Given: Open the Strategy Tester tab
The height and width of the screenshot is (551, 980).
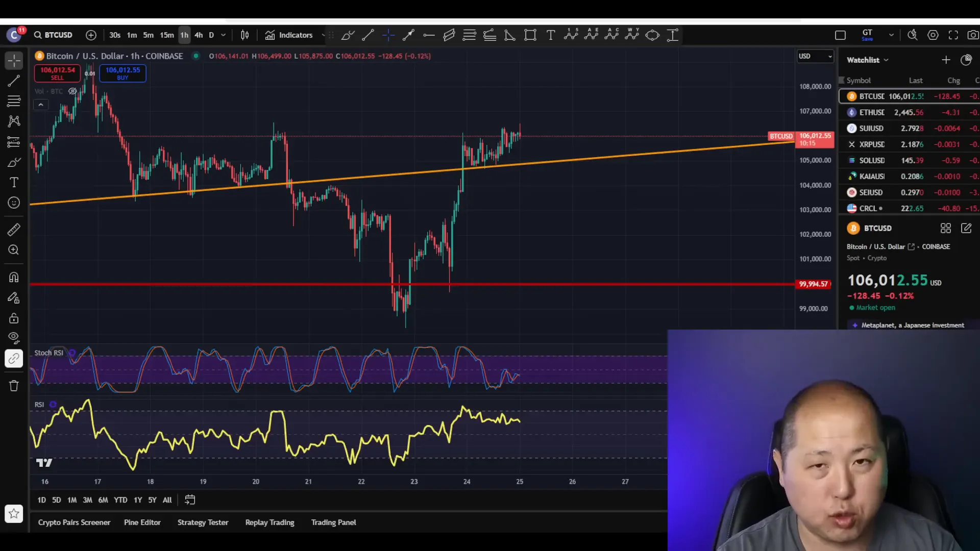Looking at the screenshot, I should (x=203, y=522).
